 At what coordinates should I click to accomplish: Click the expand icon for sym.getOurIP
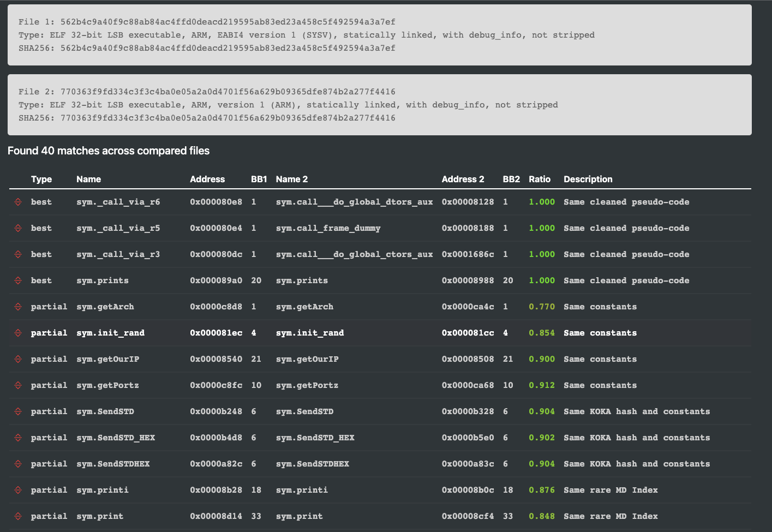pyautogui.click(x=18, y=359)
